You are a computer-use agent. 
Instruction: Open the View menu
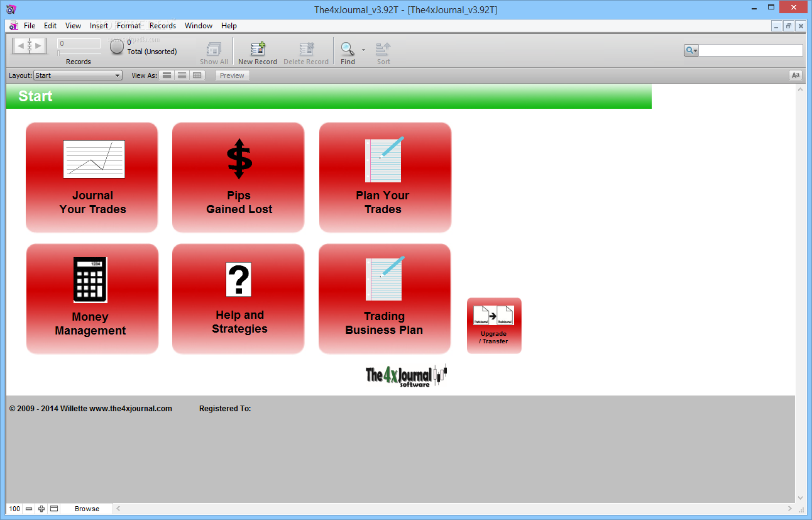(x=73, y=26)
